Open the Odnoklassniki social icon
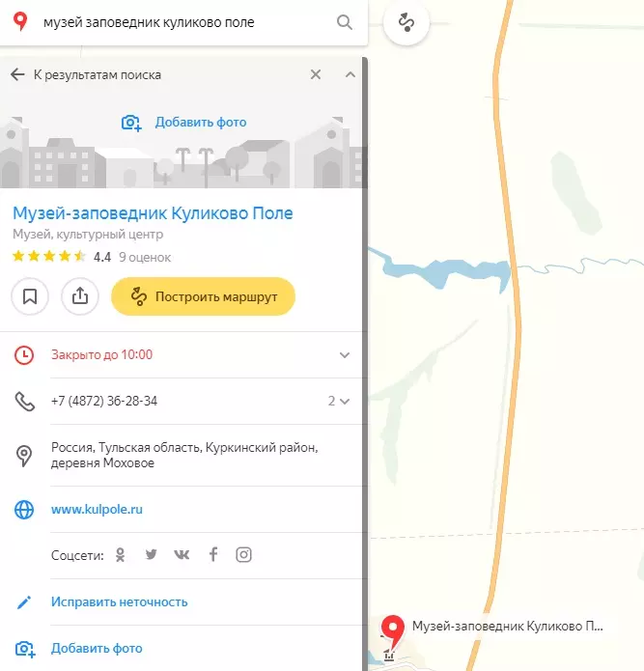 121,555
